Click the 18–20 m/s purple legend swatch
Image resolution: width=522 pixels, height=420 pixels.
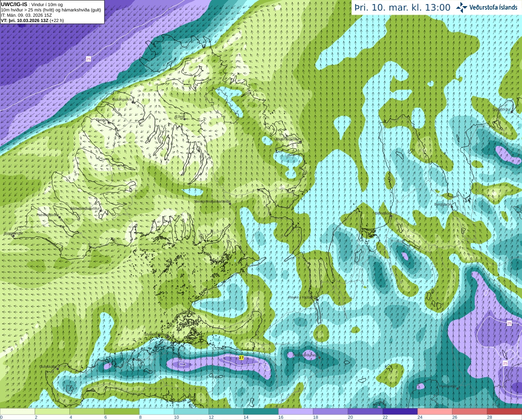pyautogui.click(x=331, y=411)
